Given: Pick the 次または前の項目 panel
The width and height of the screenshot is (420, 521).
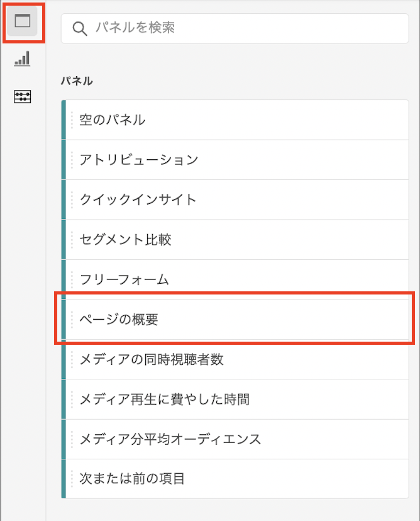Looking at the screenshot, I should coord(235,479).
